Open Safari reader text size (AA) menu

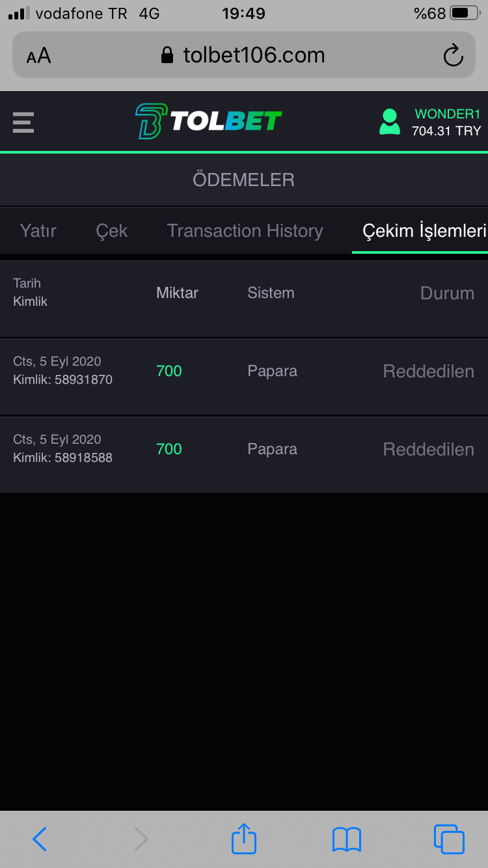[38, 56]
